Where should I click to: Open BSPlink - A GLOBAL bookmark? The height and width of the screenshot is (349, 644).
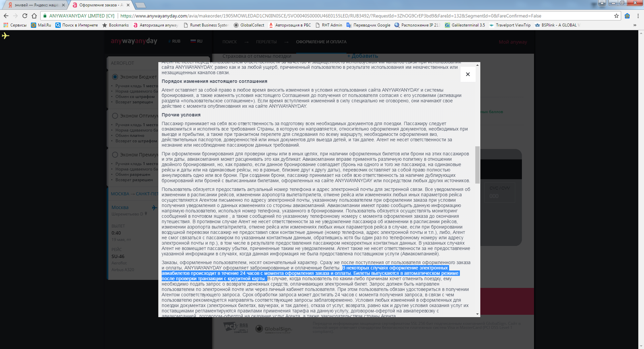(x=557, y=25)
